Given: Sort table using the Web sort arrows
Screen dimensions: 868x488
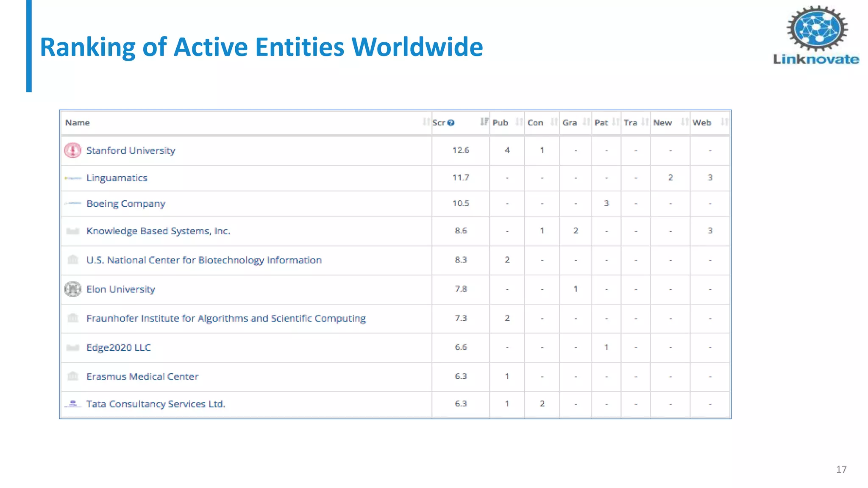Looking at the screenshot, I should click(724, 122).
